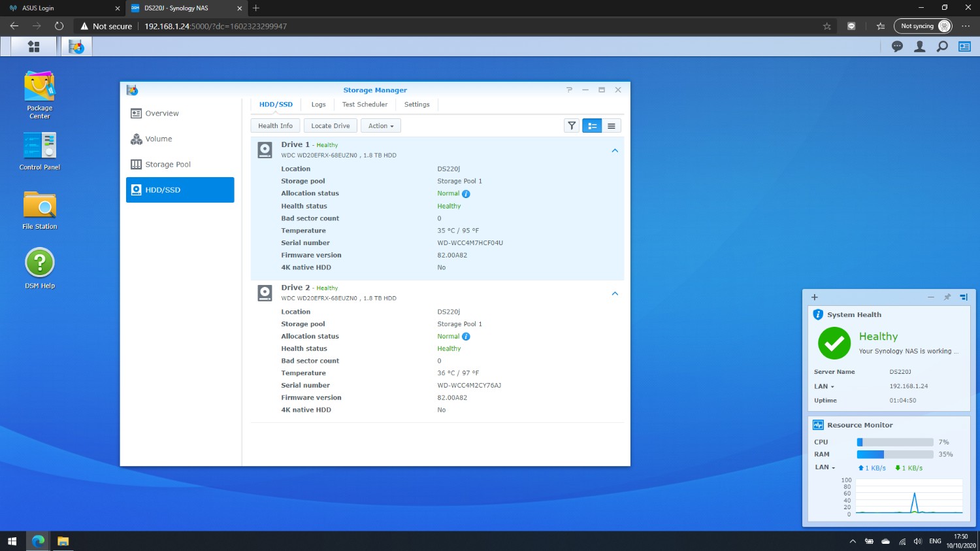Click the RAM usage bar
This screenshot has height=551, width=980.
(x=895, y=454)
